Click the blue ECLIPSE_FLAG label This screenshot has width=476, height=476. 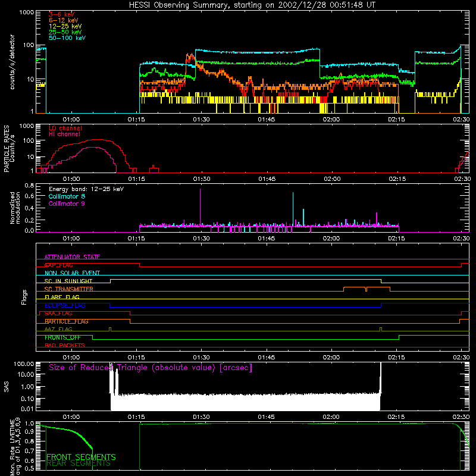tap(65, 305)
